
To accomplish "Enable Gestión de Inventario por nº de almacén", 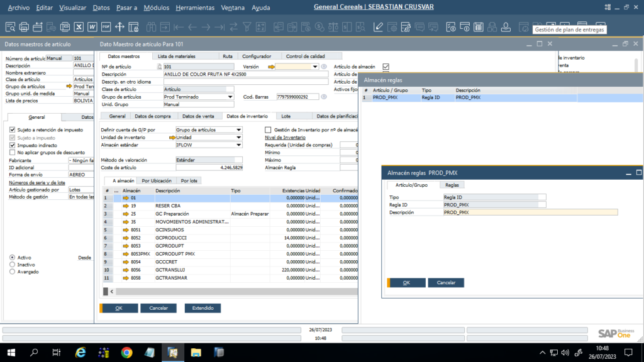I will [x=268, y=129].
